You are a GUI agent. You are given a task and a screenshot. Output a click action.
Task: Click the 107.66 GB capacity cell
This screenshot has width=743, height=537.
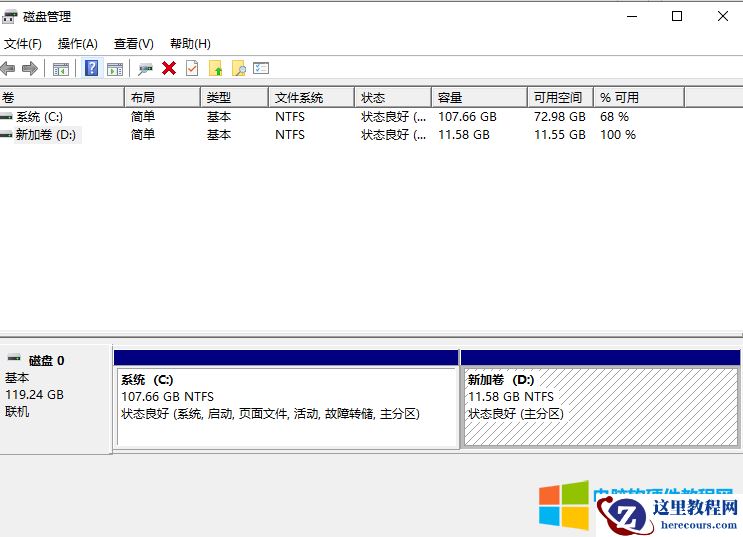467,117
